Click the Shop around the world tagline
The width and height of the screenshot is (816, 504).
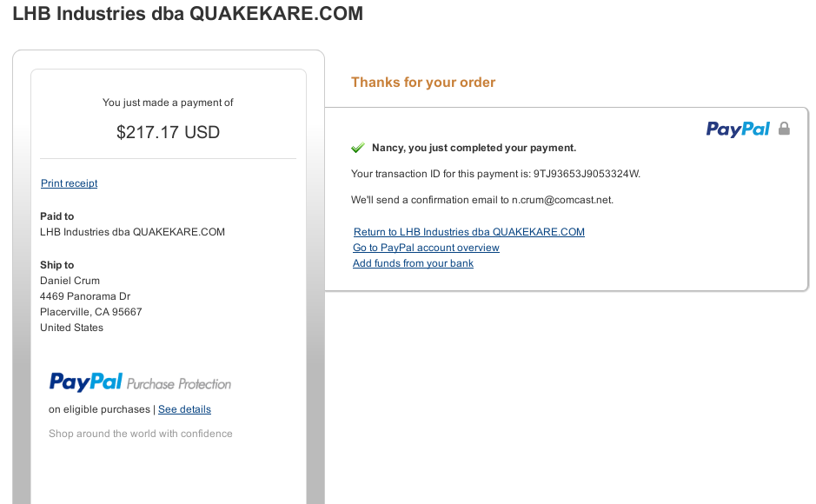pos(141,434)
